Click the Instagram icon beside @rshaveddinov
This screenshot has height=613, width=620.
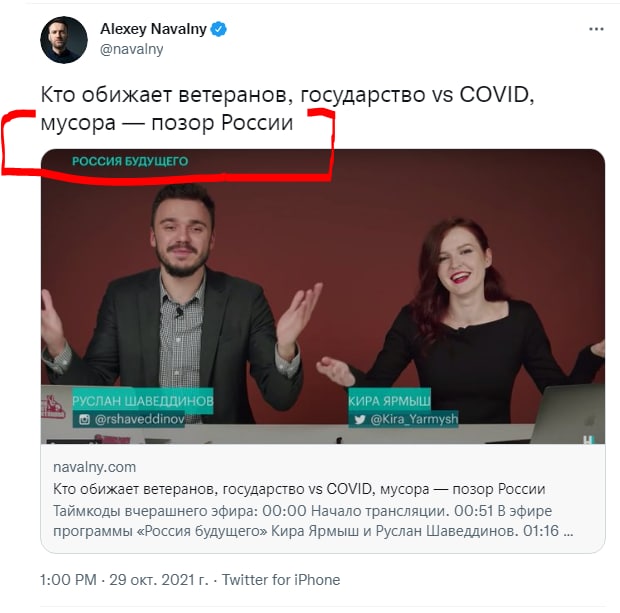[84, 419]
